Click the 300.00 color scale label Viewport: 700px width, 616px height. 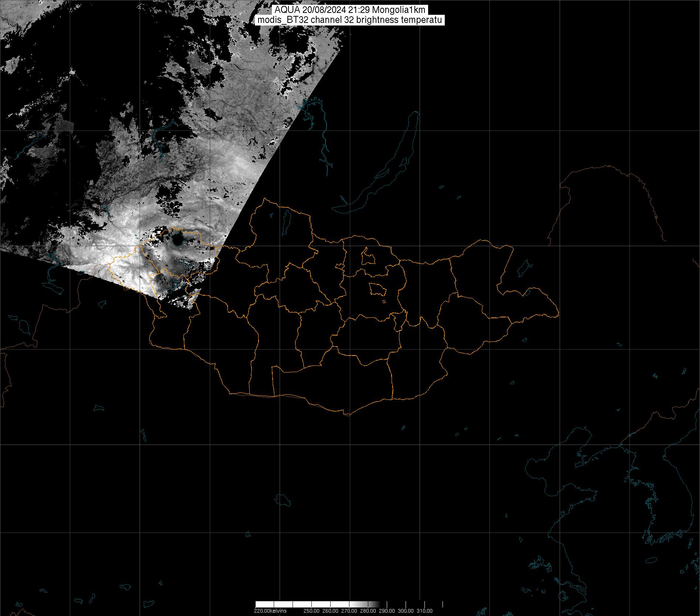point(406,611)
